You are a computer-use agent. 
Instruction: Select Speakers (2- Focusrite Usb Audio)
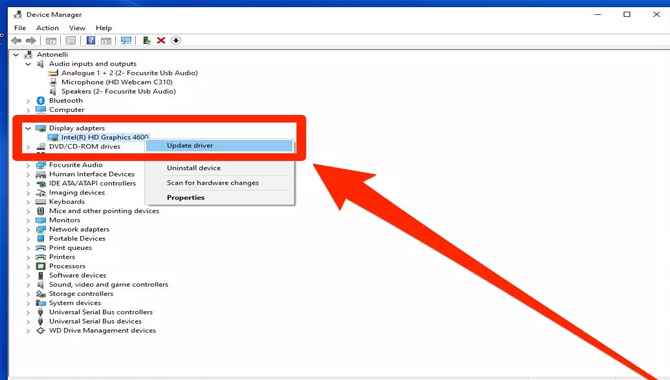click(x=118, y=91)
